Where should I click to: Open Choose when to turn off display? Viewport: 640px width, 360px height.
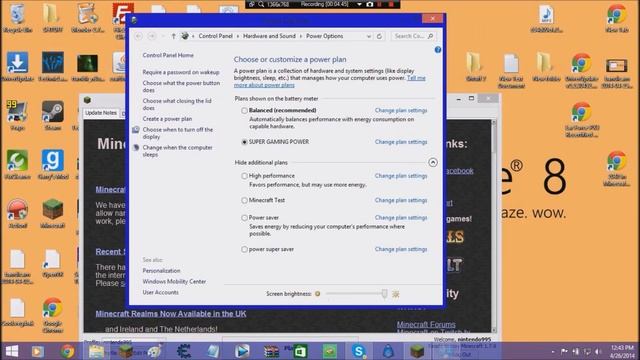[x=178, y=133]
